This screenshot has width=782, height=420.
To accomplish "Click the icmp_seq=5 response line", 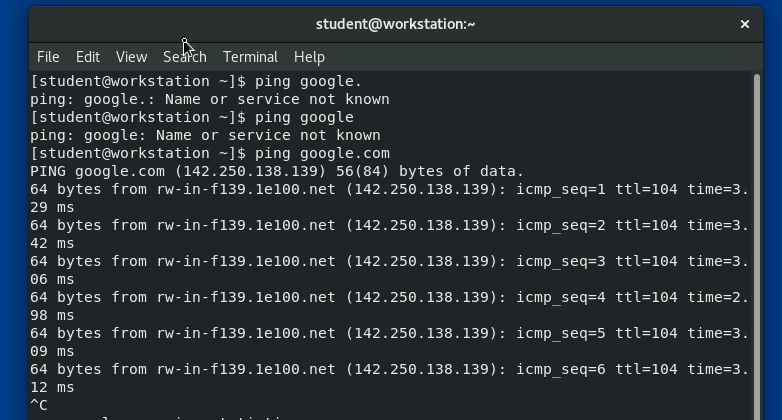I will (x=388, y=333).
